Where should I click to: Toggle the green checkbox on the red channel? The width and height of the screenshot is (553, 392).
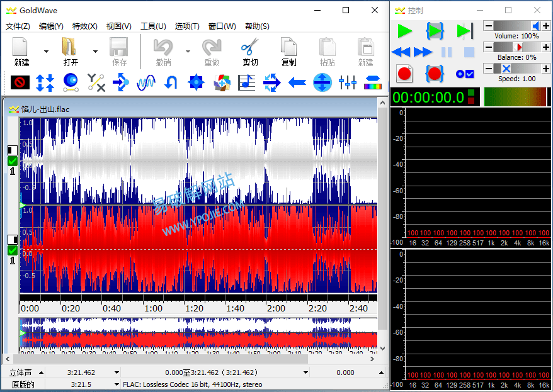(13, 250)
